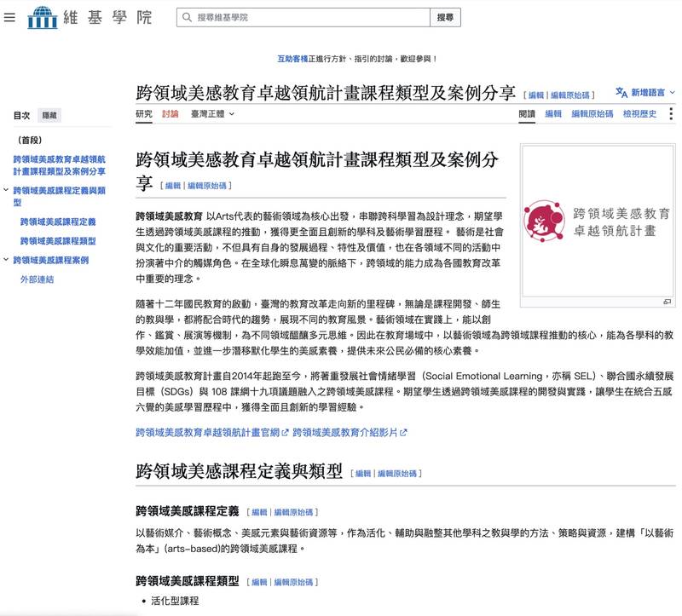Open the three-dot more options menu
The image size is (682, 616).
coord(671,114)
